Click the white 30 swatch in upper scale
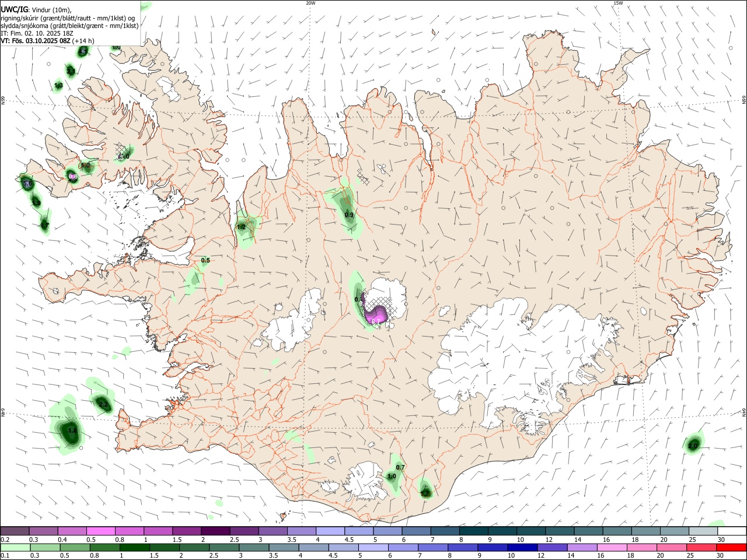The height and width of the screenshot is (560, 747). [732, 531]
